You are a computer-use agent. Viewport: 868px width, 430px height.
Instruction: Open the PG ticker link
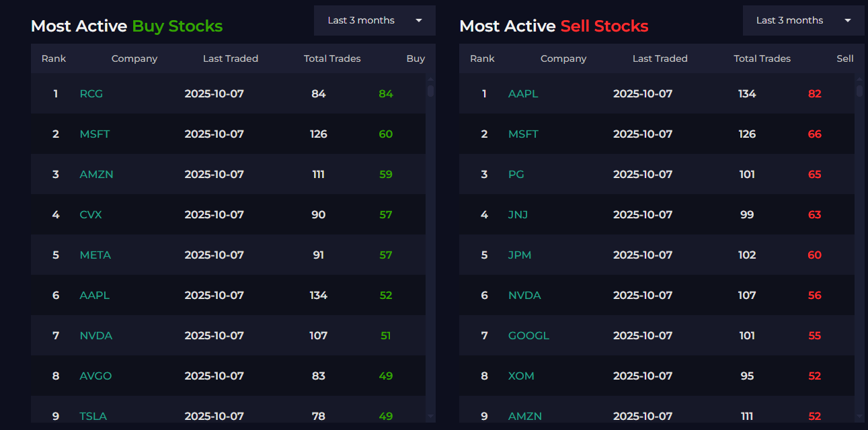[516, 174]
